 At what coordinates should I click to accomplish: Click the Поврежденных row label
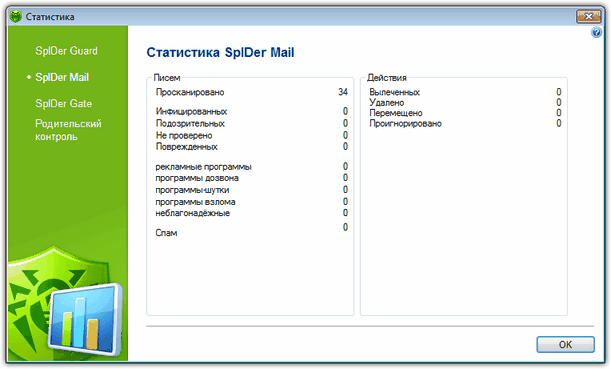click(x=187, y=147)
